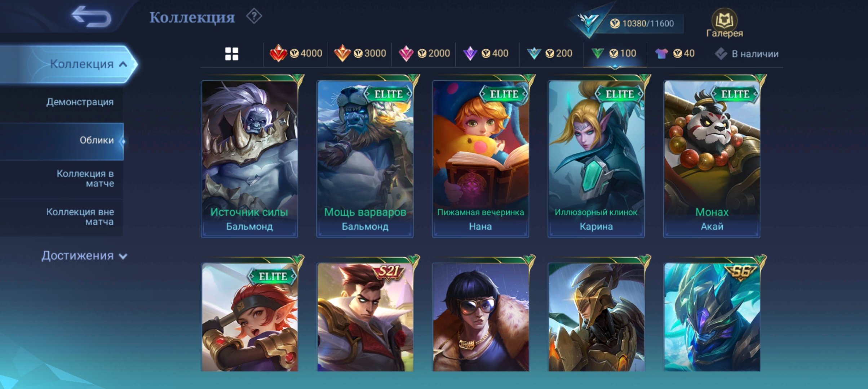Tap the back arrow icon
Image resolution: width=868 pixels, height=389 pixels.
coord(92,17)
